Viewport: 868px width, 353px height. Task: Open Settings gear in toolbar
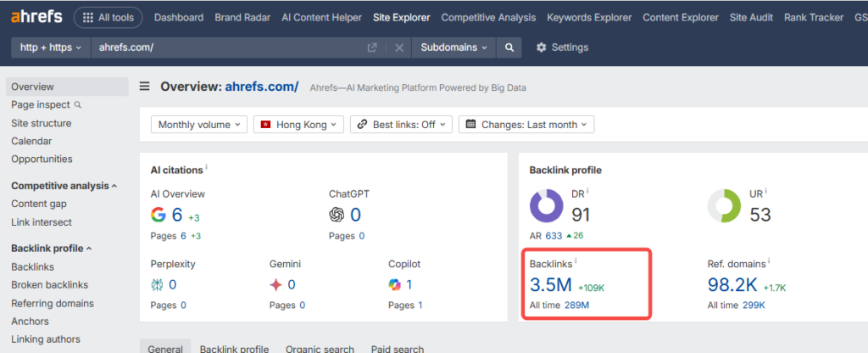(542, 48)
